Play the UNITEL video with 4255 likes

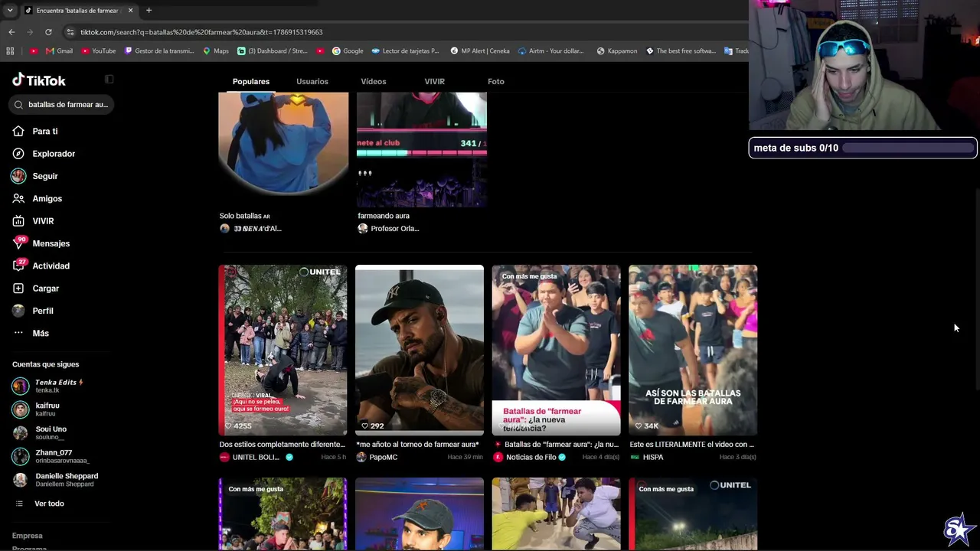pyautogui.click(x=283, y=350)
